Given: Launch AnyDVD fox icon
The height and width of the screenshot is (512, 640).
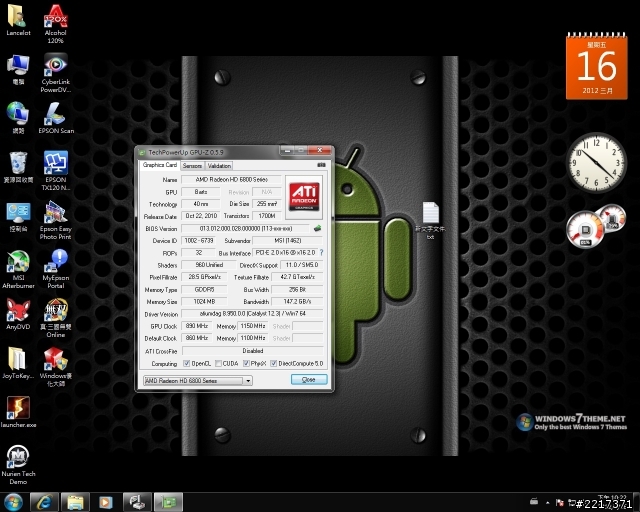Looking at the screenshot, I should click(x=18, y=314).
